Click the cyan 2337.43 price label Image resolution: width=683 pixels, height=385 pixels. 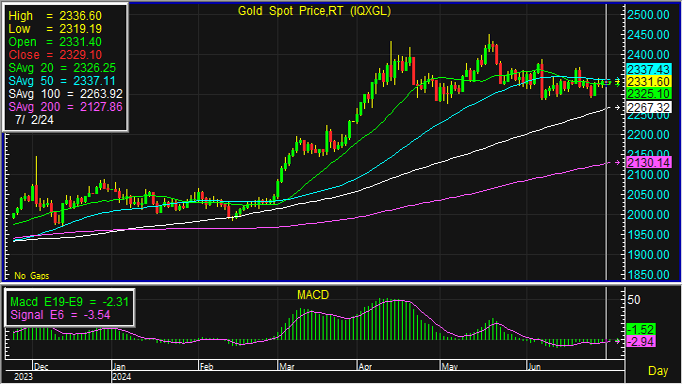click(x=649, y=69)
